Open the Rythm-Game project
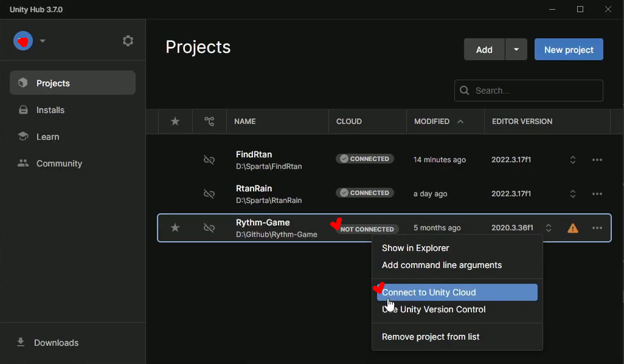The image size is (624, 364). 263,222
